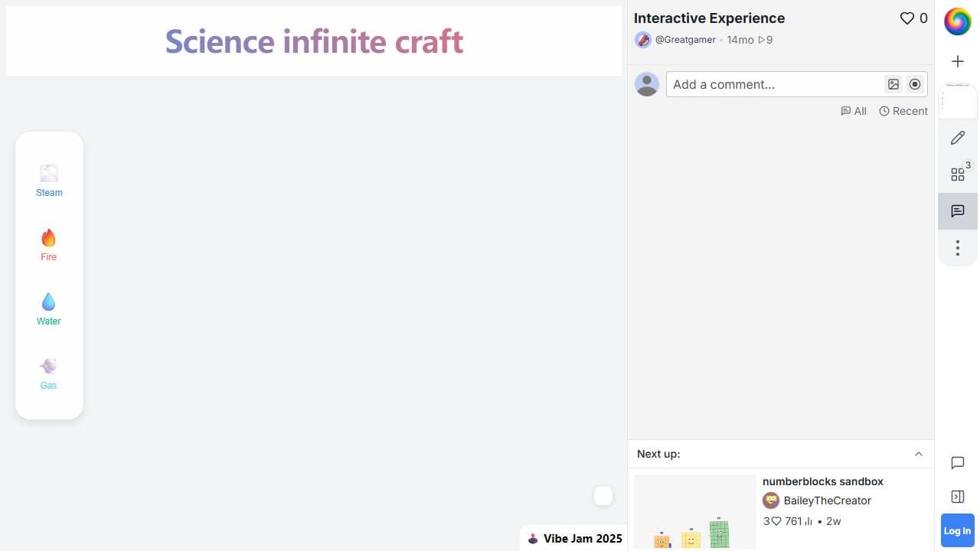Open the colorful swirl logo home
980x551 pixels.
coord(958,21)
